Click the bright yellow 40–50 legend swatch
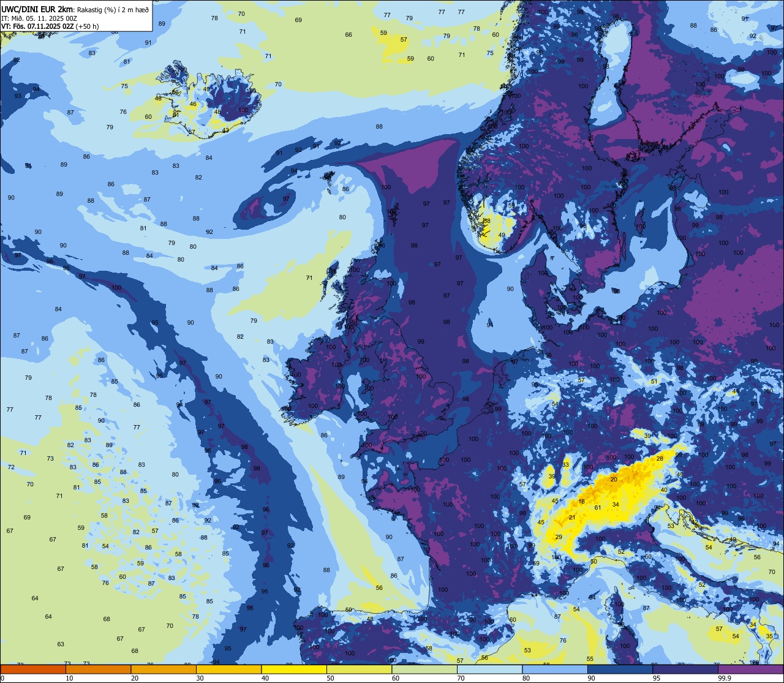The width and height of the screenshot is (784, 683). point(294,669)
